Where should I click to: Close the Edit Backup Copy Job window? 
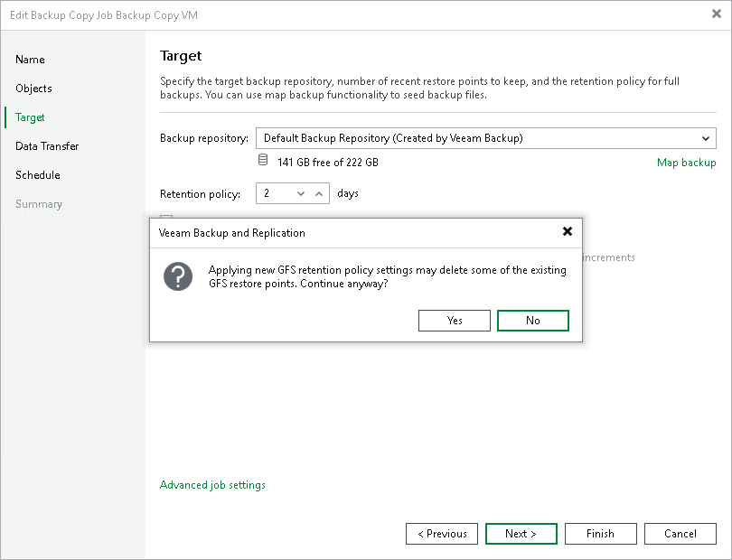(x=716, y=14)
